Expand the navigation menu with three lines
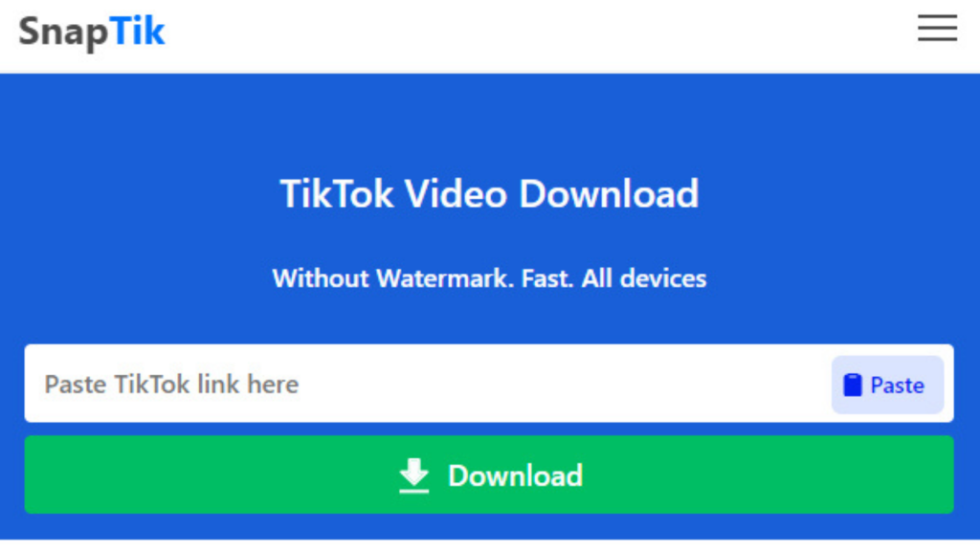The height and width of the screenshot is (551, 980). (x=937, y=28)
